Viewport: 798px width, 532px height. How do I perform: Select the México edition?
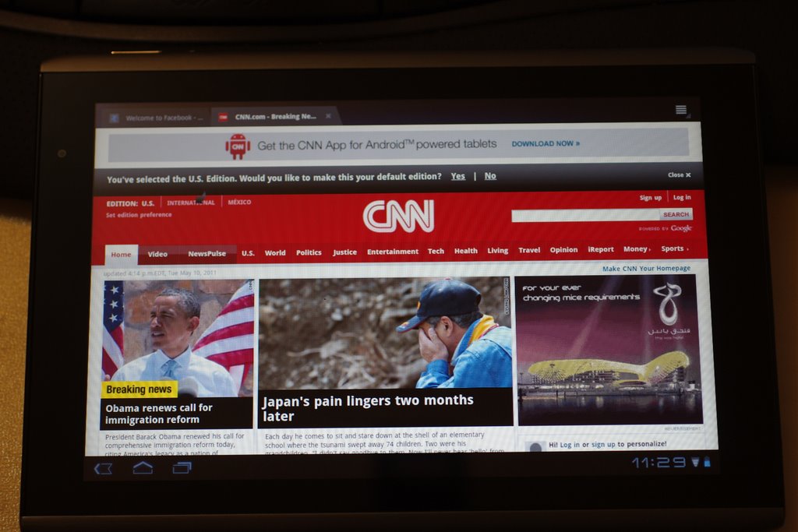pos(239,202)
